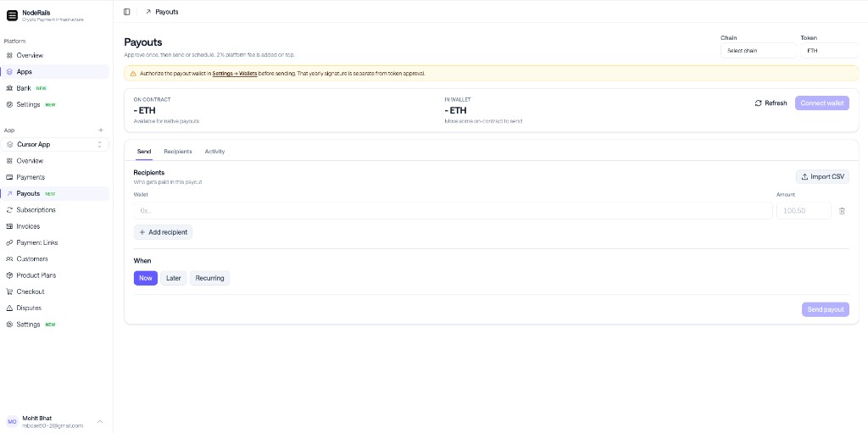
Task: Click the Subscriptions refresh-arrows icon
Action: point(9,210)
